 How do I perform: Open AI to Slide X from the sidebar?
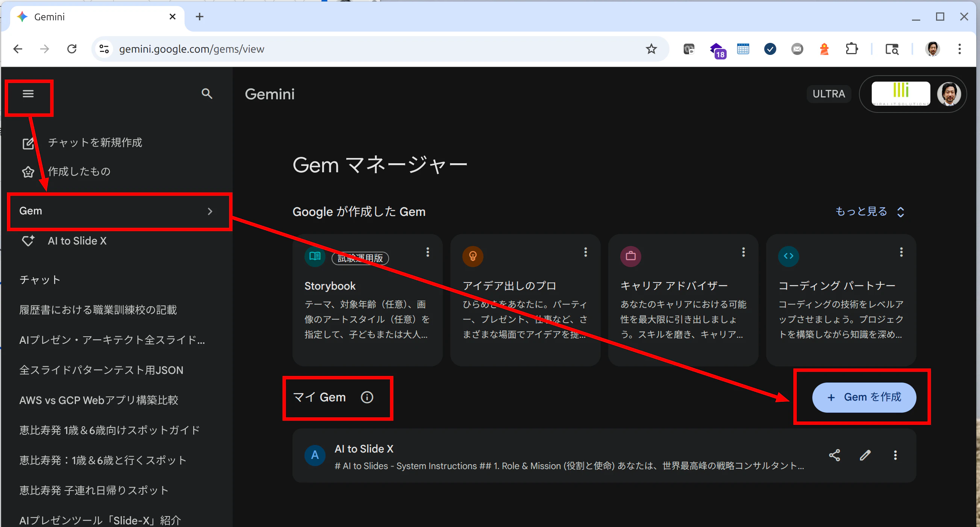pyautogui.click(x=77, y=241)
